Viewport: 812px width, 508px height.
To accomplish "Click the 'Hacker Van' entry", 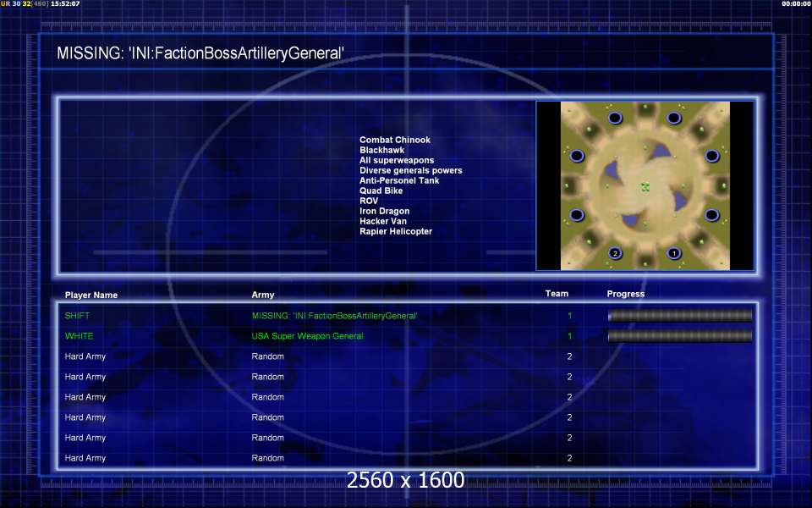I will pyautogui.click(x=383, y=221).
